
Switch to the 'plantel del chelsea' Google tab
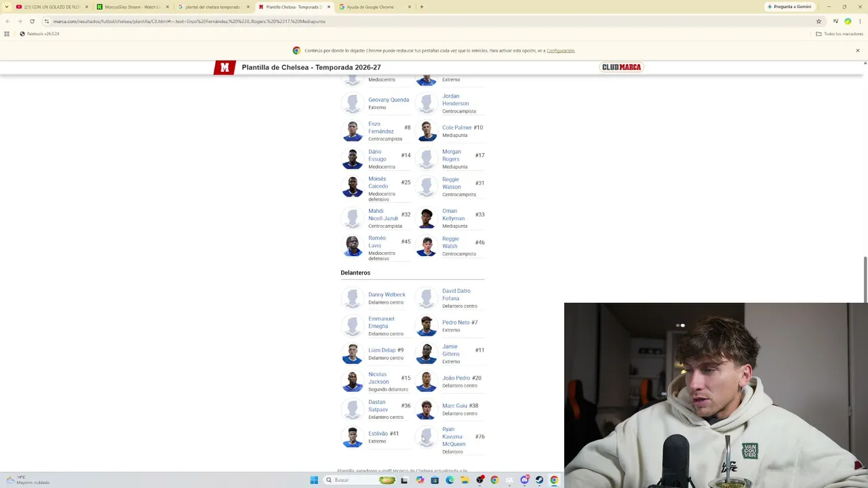(x=213, y=7)
